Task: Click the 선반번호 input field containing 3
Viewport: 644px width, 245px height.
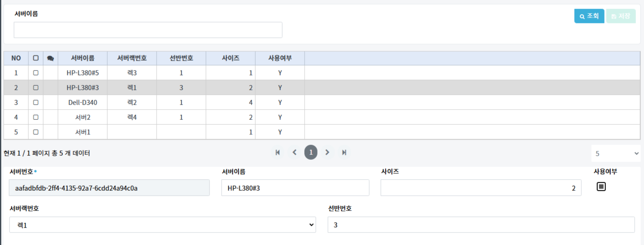Action: [x=481, y=225]
